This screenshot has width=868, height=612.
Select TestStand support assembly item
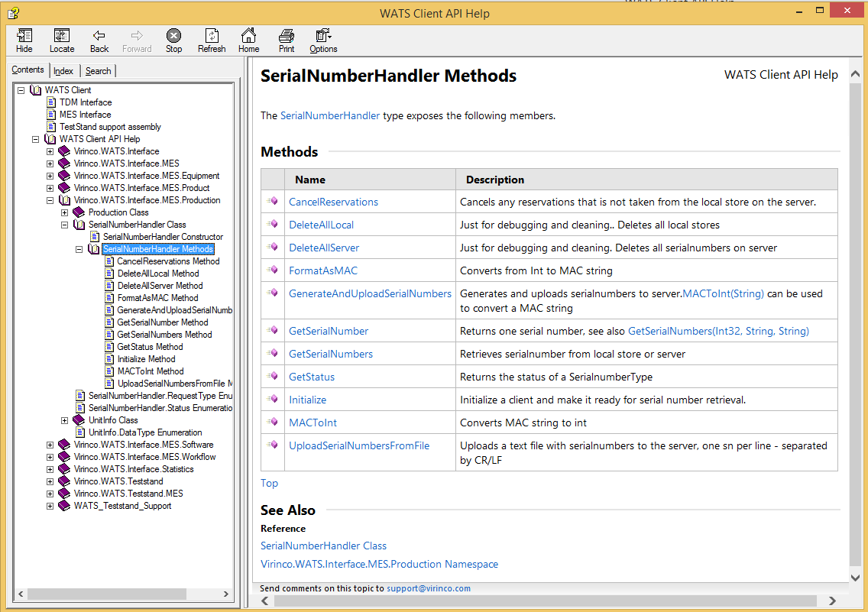pos(109,127)
